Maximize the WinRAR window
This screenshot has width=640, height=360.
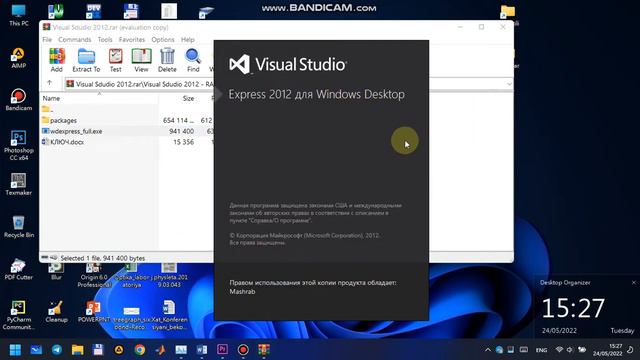[x=482, y=27]
